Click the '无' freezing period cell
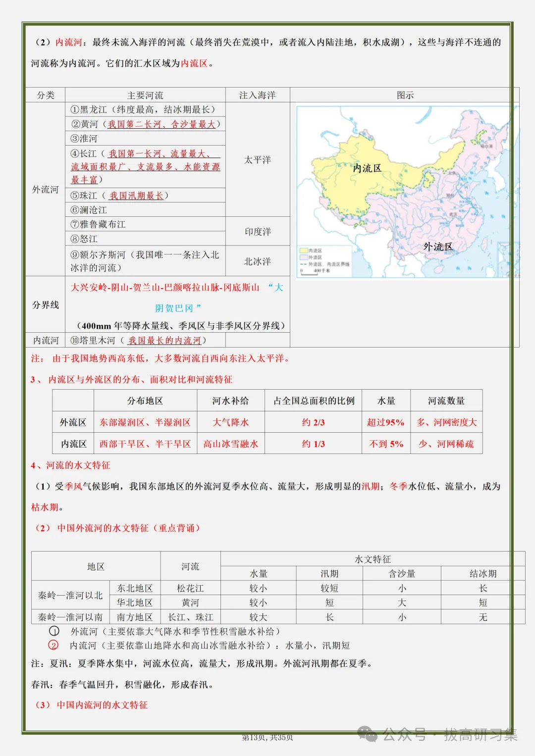This screenshot has width=535, height=756. pos(483,617)
